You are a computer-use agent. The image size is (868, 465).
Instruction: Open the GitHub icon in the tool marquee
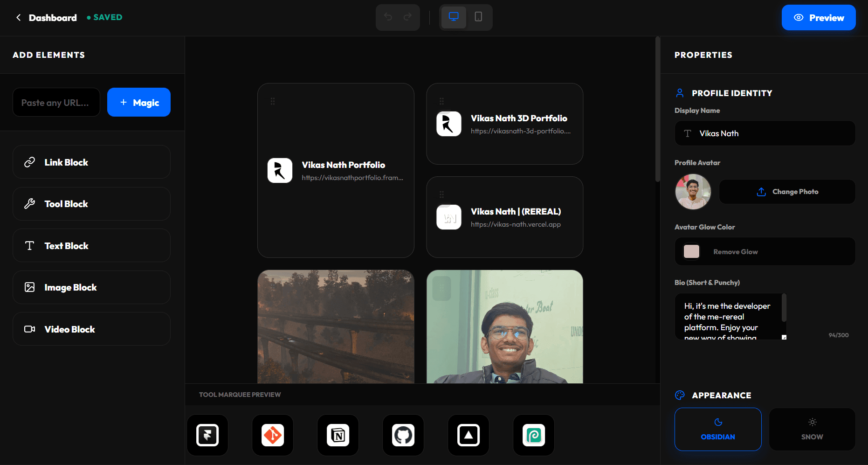[403, 435]
